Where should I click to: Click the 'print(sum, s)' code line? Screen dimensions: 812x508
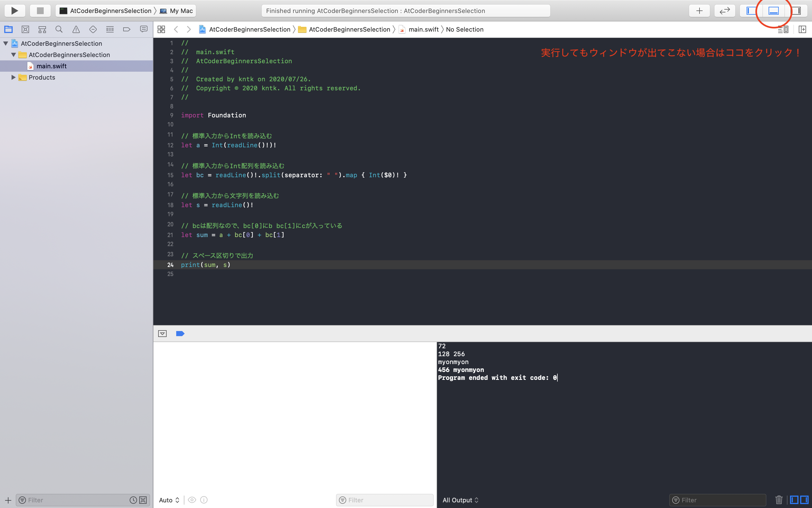(206, 265)
